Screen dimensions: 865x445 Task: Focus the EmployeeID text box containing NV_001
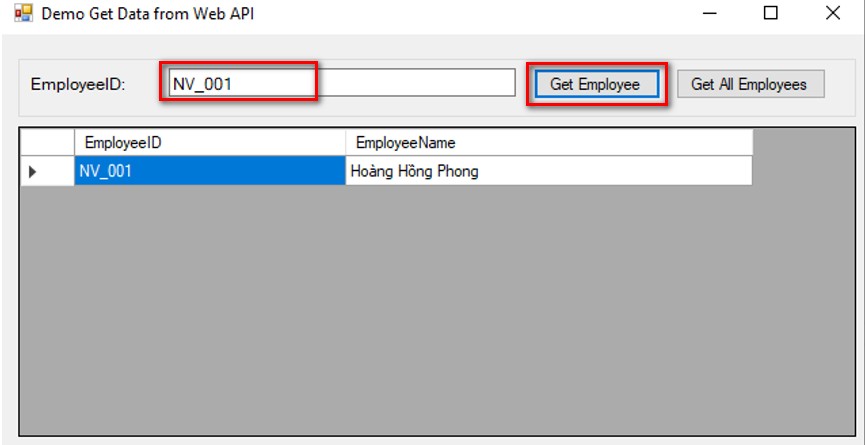pyautogui.click(x=342, y=83)
